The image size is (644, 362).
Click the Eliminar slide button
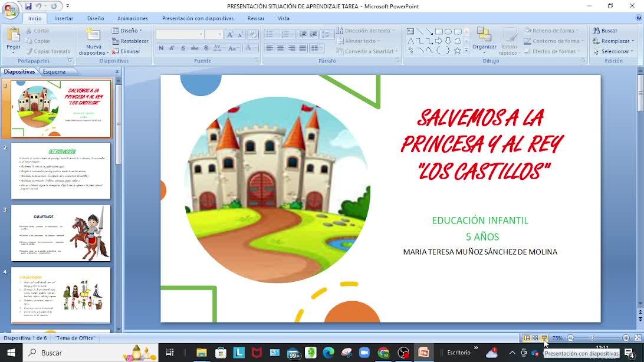[126, 51]
